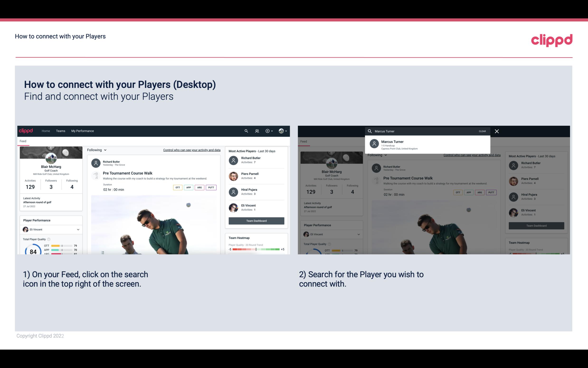Toggle APP category filter button
The height and width of the screenshot is (368, 588).
click(188, 187)
